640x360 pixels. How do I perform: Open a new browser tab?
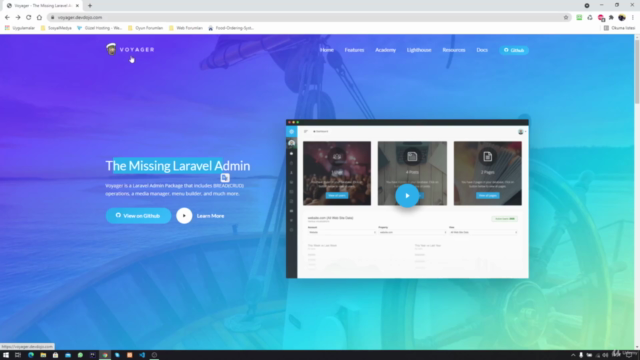(x=90, y=6)
